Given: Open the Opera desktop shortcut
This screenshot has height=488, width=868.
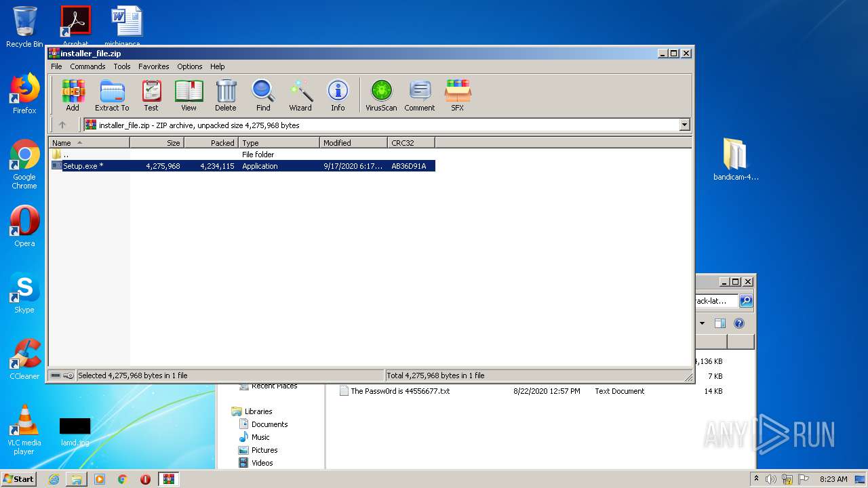Looking at the screenshot, I should [24, 226].
